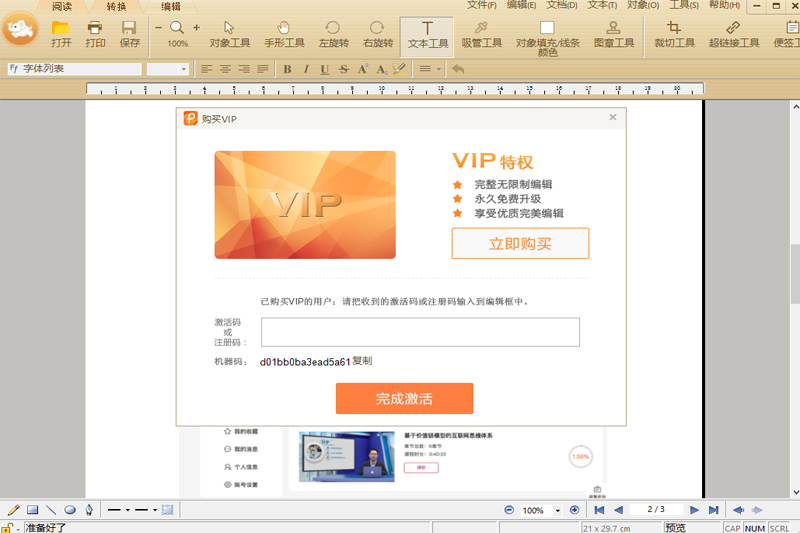Select the 吸管工具 eyedropper tool
This screenshot has height=533, width=800.
coord(481,34)
